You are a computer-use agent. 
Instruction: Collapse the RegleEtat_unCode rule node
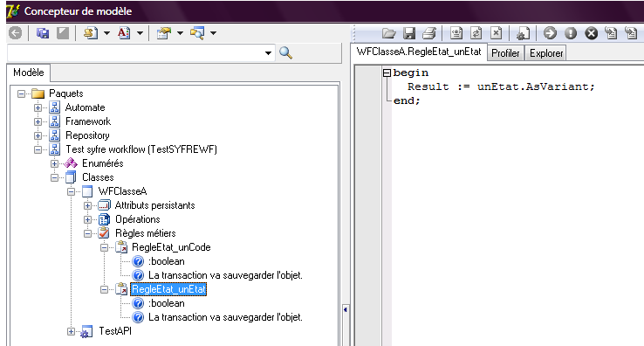[105, 247]
